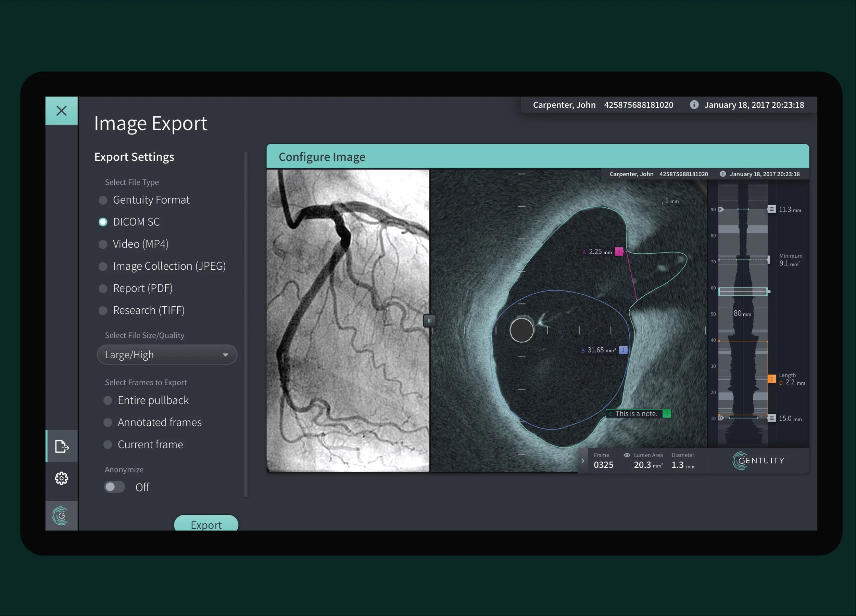Toggle Lumen Area visibility eye icon
Screen dimensions: 856x616
(627, 455)
